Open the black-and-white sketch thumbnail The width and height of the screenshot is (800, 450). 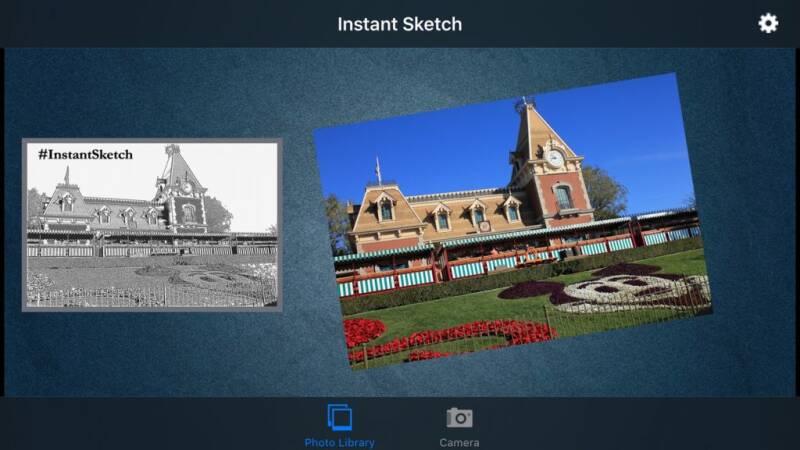[152, 225]
